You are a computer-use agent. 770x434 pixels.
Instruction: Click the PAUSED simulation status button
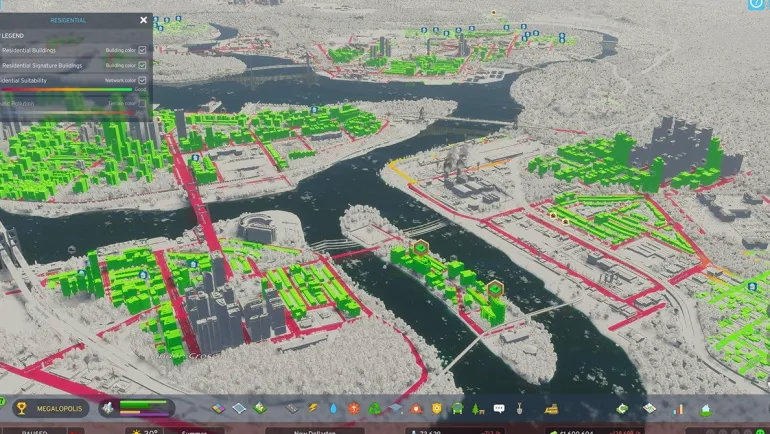(x=34, y=432)
